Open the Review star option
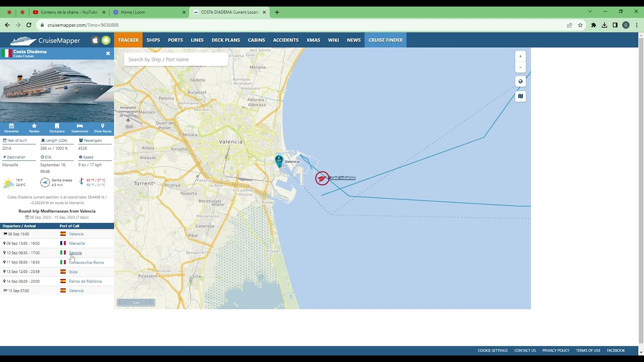 34,128
